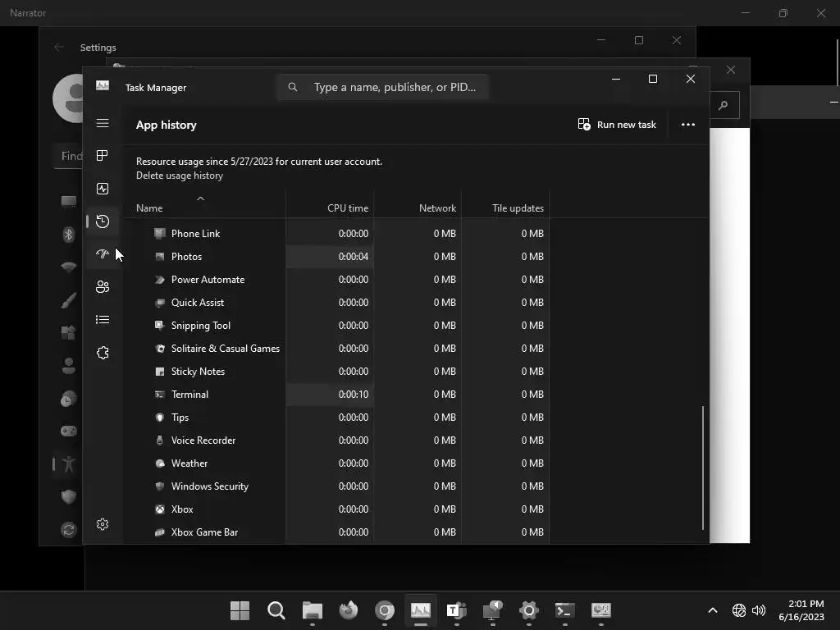The image size is (840, 630).
Task: Sort by the Network column
Action: 437,208
